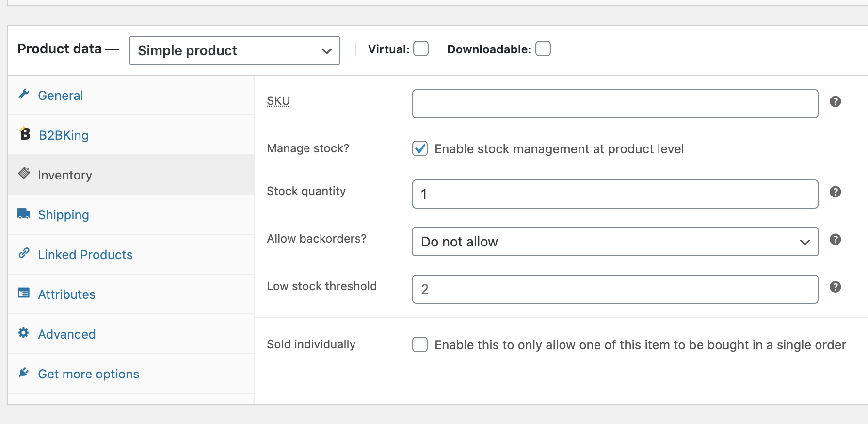Open the General tab
This screenshot has width=868, height=424.
131,96
